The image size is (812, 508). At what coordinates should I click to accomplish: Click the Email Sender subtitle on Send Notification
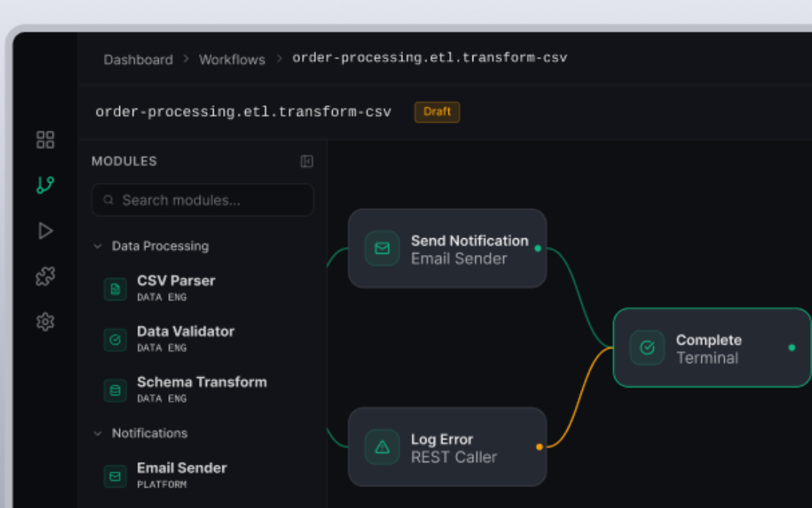(x=459, y=259)
